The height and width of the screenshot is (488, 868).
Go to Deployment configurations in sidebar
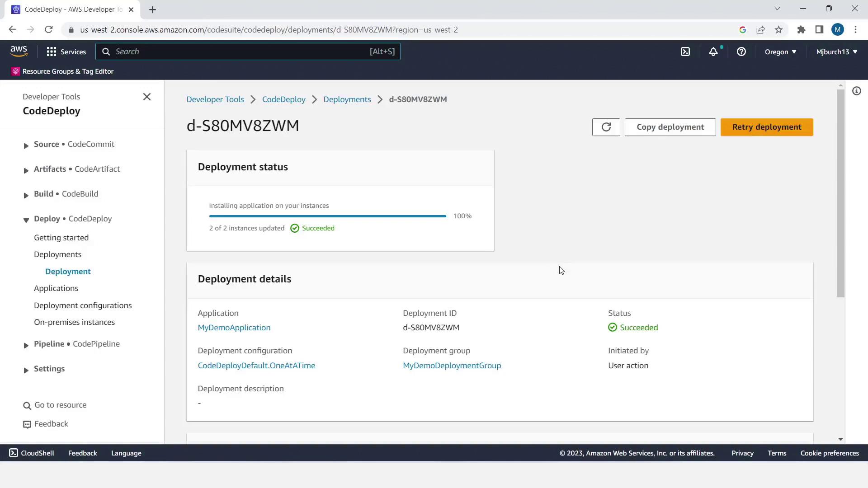(83, 305)
